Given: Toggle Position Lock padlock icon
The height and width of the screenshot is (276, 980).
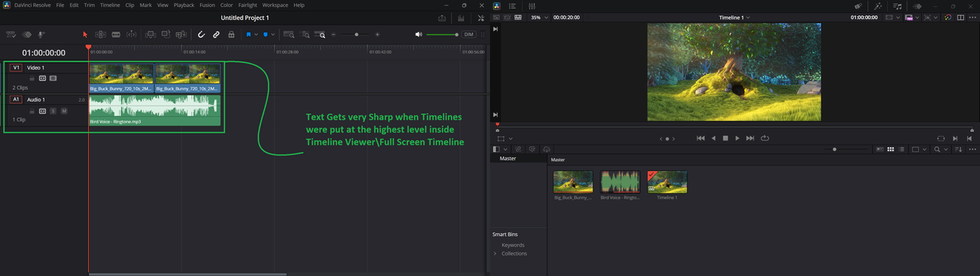Looking at the screenshot, I should [231, 34].
